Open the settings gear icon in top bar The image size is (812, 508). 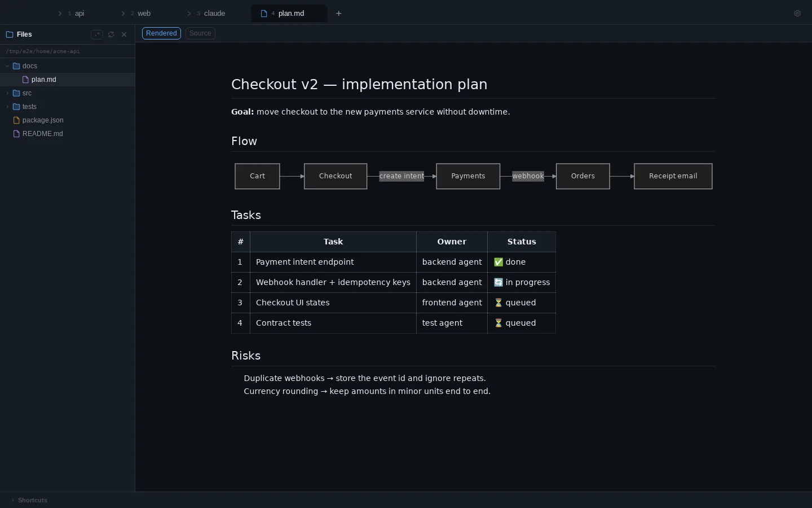[x=797, y=14]
